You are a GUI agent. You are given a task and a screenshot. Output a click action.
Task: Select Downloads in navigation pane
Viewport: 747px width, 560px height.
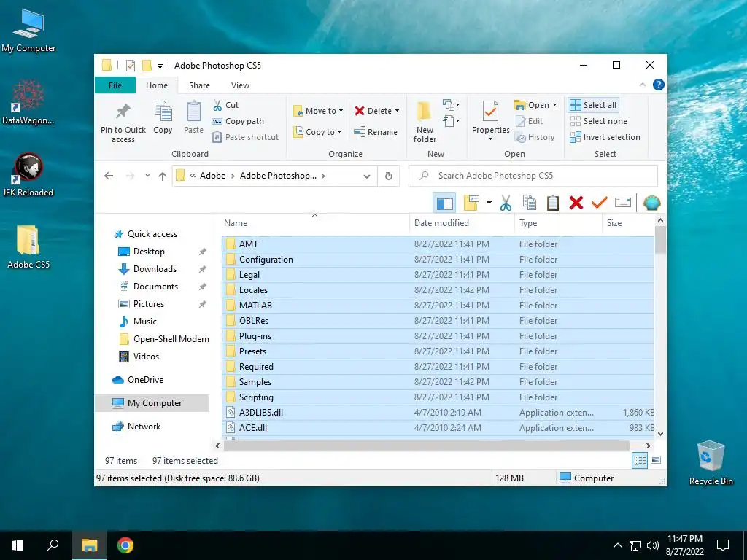155,269
